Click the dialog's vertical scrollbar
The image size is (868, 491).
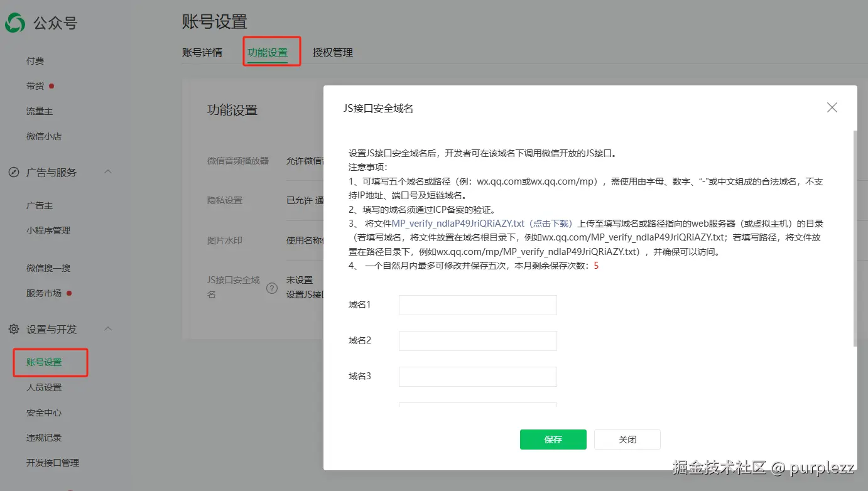[x=855, y=239]
